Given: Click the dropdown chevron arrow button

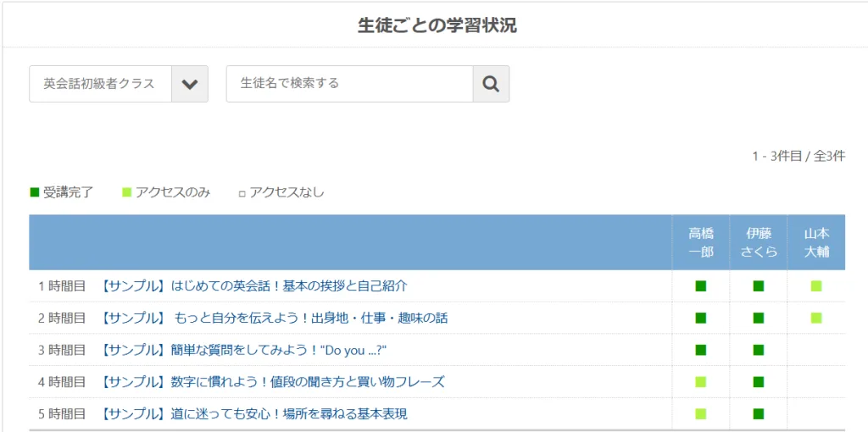Looking at the screenshot, I should coord(190,84).
